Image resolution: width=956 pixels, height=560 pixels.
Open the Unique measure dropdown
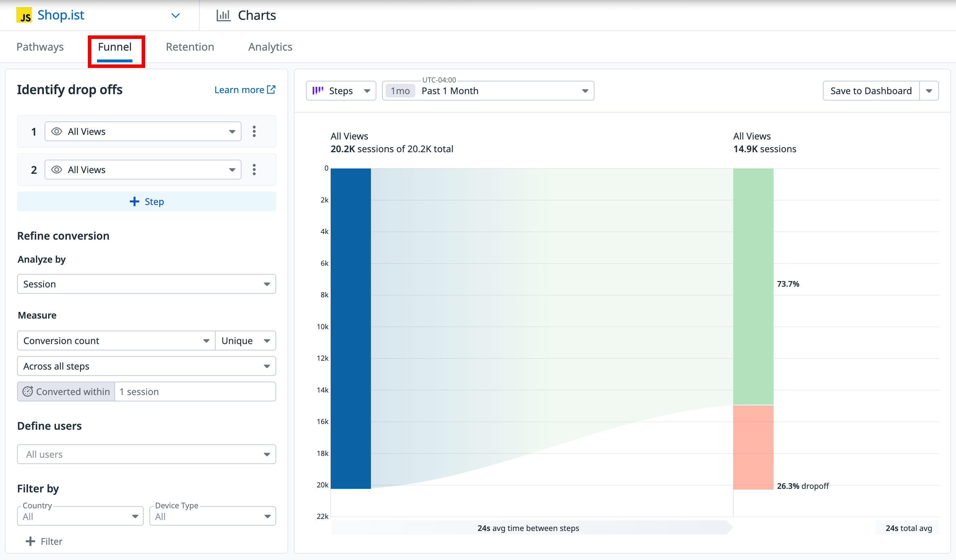click(x=245, y=341)
